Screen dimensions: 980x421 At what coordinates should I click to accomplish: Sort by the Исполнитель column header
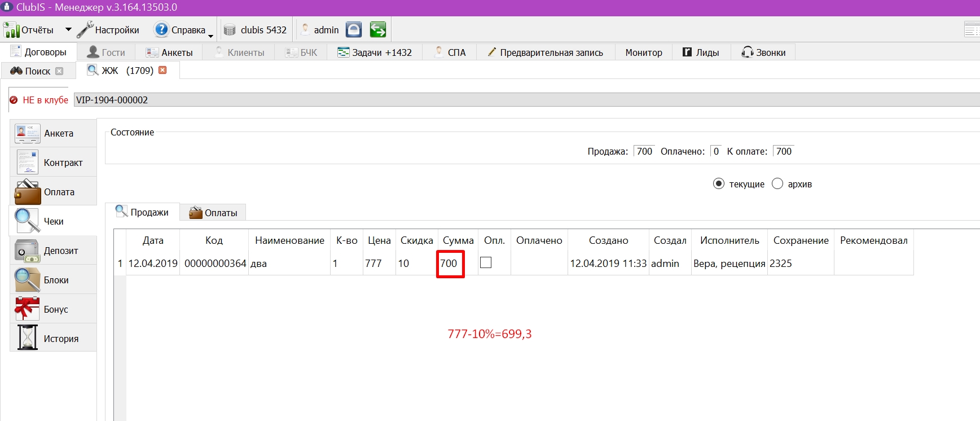click(729, 240)
